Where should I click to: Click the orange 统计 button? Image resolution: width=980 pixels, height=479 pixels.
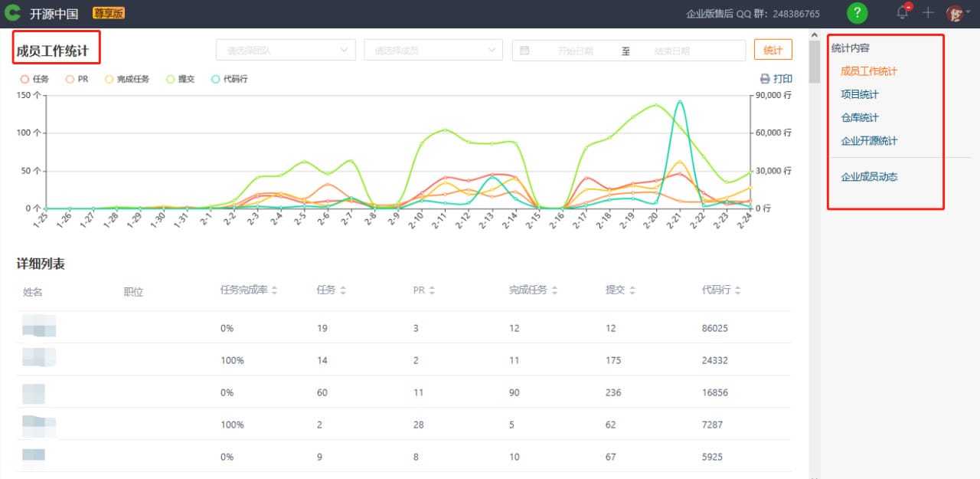point(773,51)
